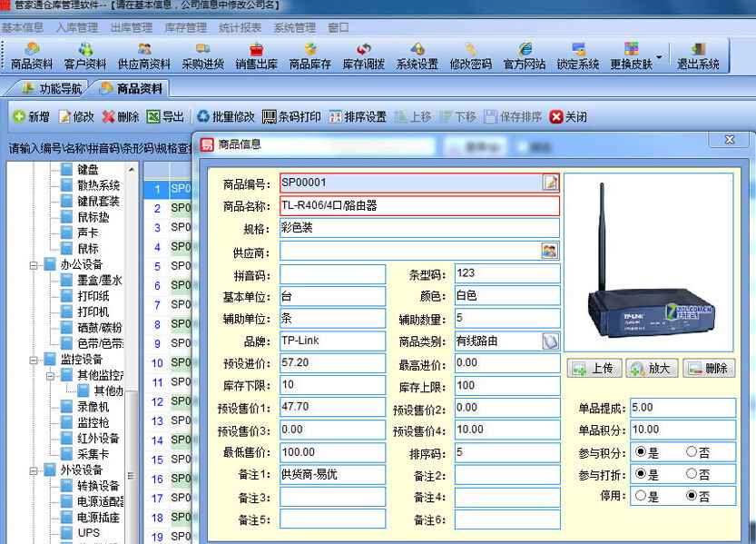Viewport: 756px width, 544px height.
Task: Open 商品资料 in the main toolbar
Action: (32, 56)
